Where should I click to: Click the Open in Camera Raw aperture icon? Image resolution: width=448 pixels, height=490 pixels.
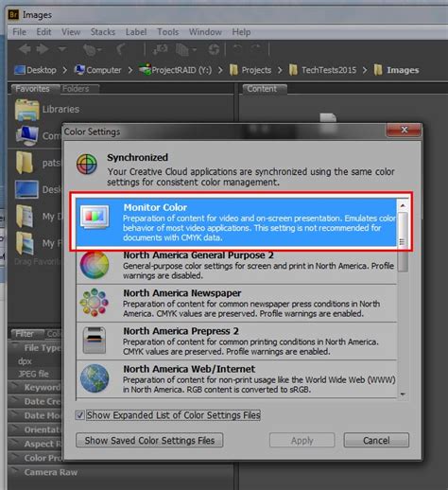tap(214, 49)
